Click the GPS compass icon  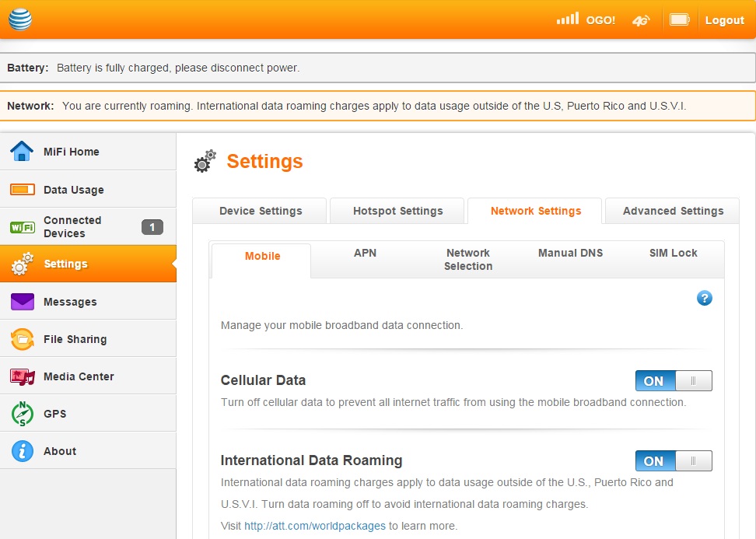(x=23, y=414)
